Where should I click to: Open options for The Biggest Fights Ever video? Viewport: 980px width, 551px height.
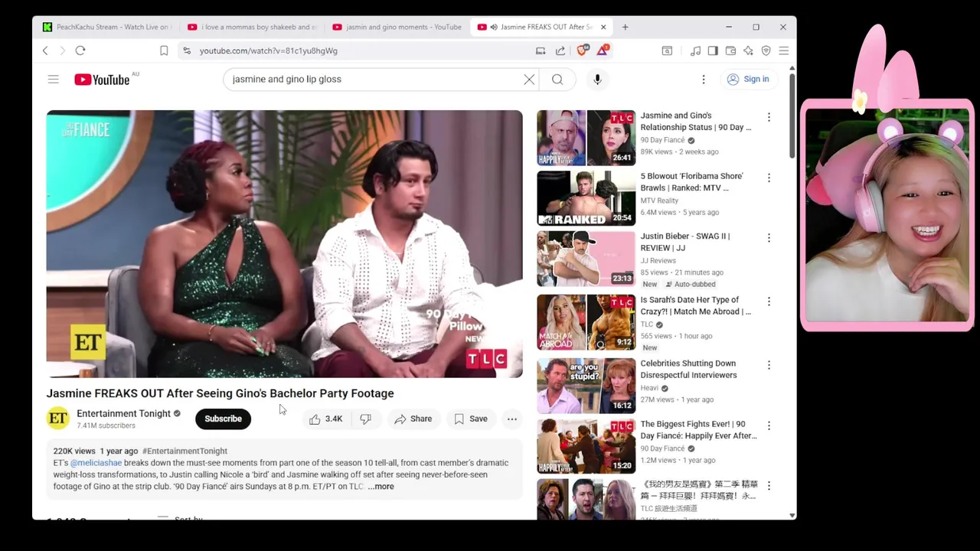769,425
